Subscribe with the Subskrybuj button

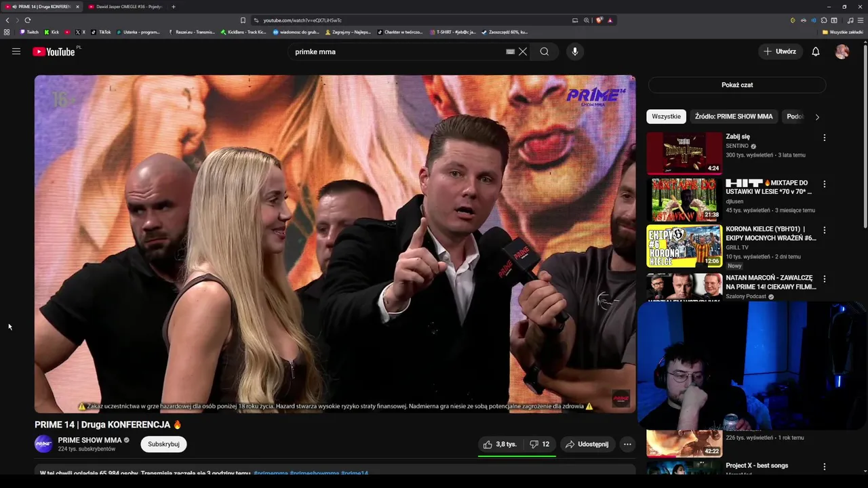click(x=163, y=444)
